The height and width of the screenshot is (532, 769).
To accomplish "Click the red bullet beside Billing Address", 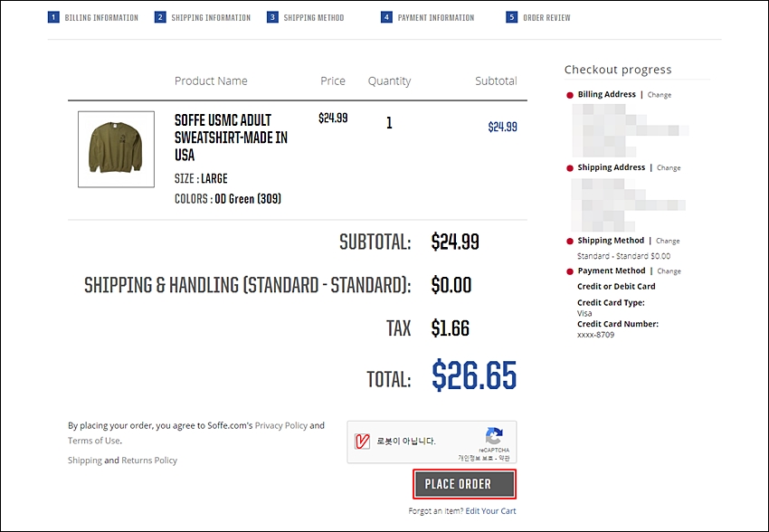I will 570,95.
